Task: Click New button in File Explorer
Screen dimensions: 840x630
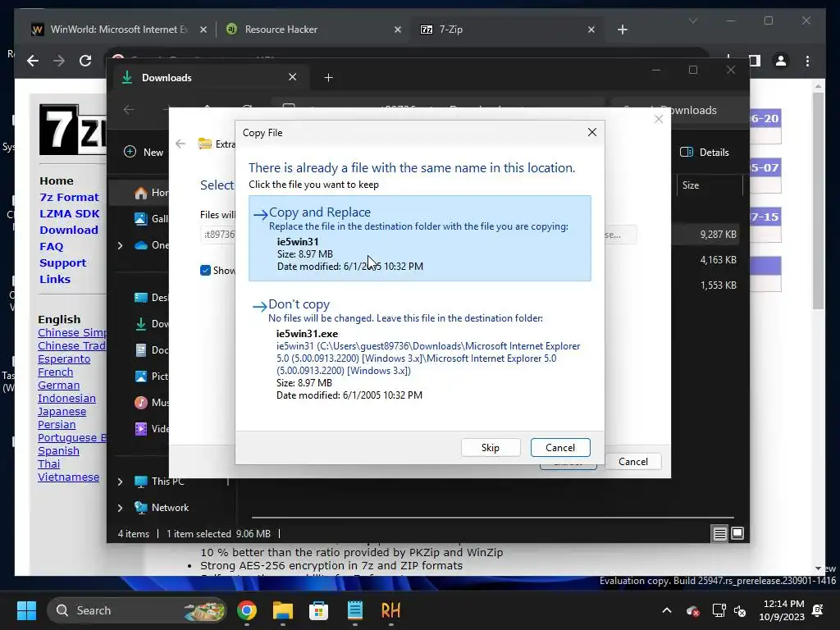Action: pos(144,152)
